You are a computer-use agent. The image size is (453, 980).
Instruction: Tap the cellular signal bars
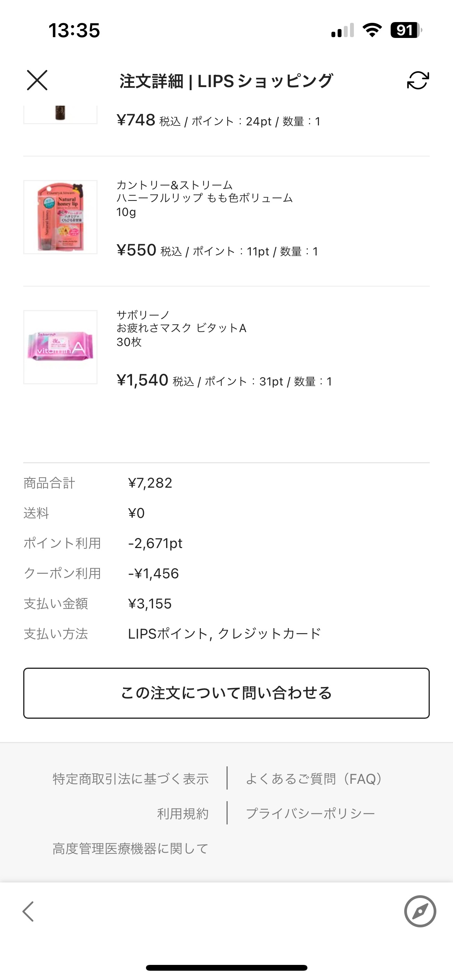[343, 30]
